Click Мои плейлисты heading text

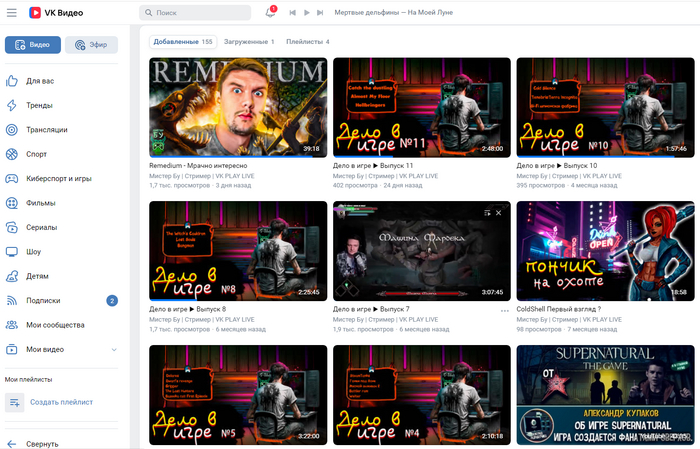[29, 379]
